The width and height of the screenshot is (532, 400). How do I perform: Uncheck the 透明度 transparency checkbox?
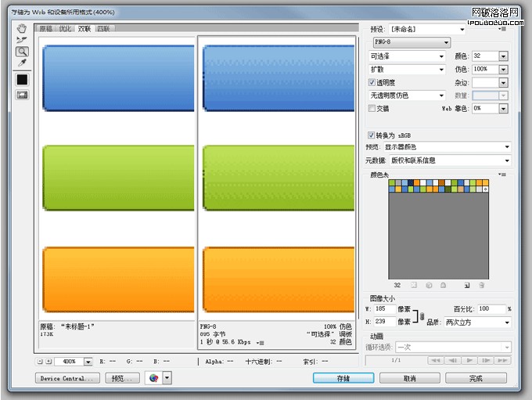point(372,82)
